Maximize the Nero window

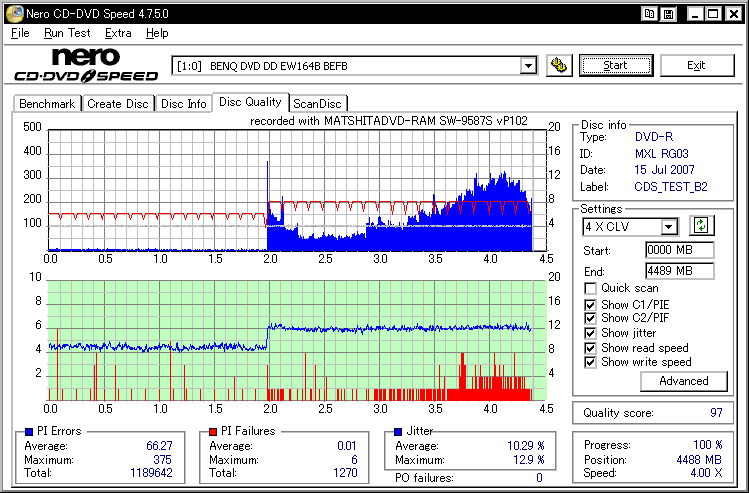pyautogui.click(x=713, y=14)
